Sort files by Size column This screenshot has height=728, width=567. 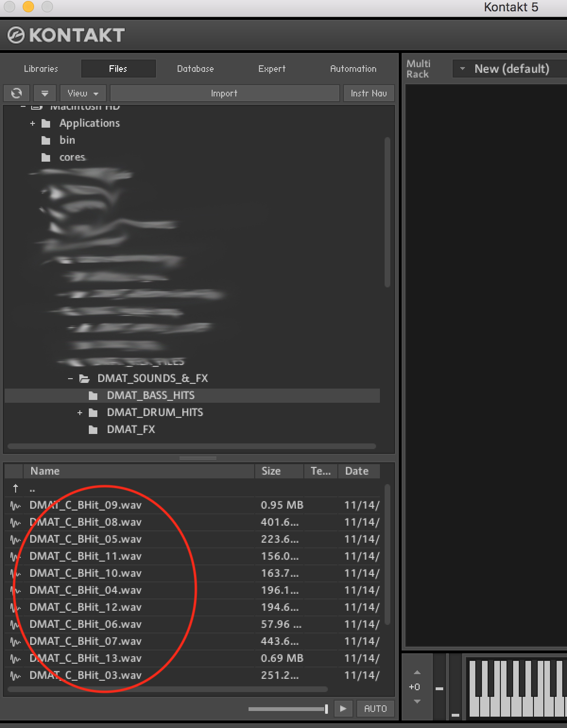tap(279, 471)
